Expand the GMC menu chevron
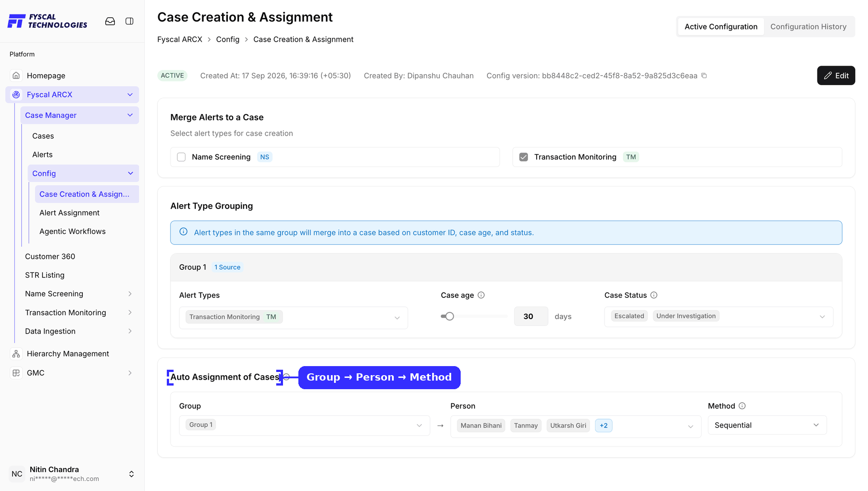The image size is (868, 491). click(x=130, y=373)
